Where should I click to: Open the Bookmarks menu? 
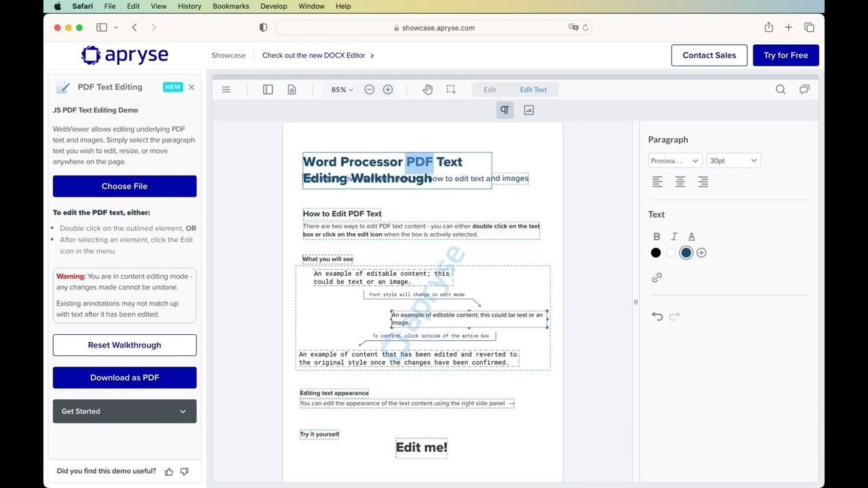coord(231,6)
